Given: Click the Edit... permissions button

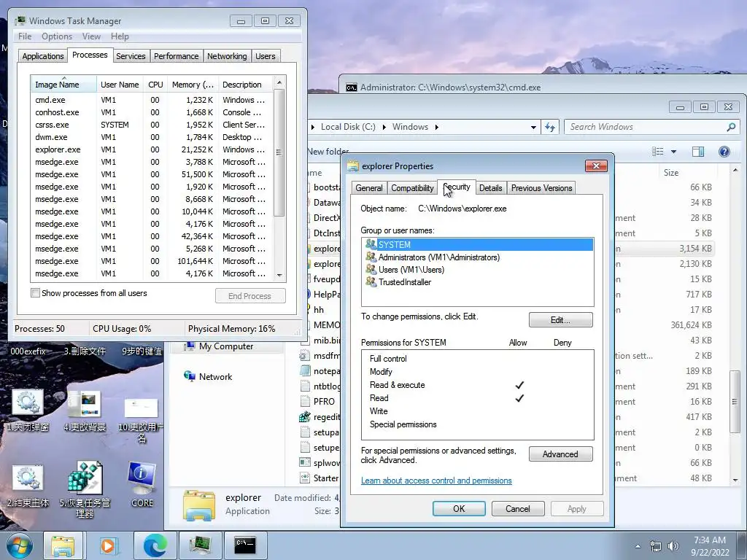Looking at the screenshot, I should coord(561,320).
